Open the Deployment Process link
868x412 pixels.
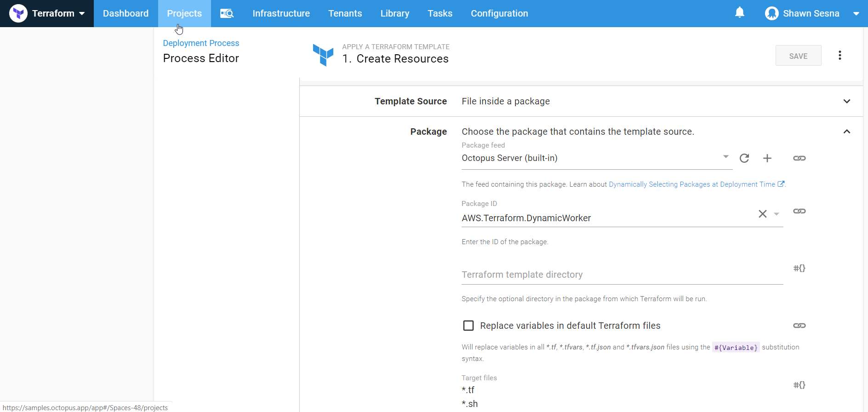pyautogui.click(x=201, y=43)
